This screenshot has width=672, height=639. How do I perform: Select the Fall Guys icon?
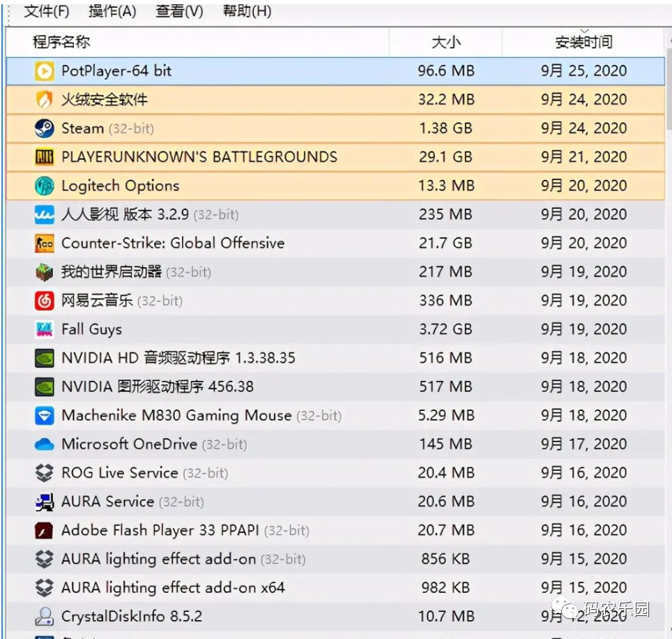click(x=45, y=330)
